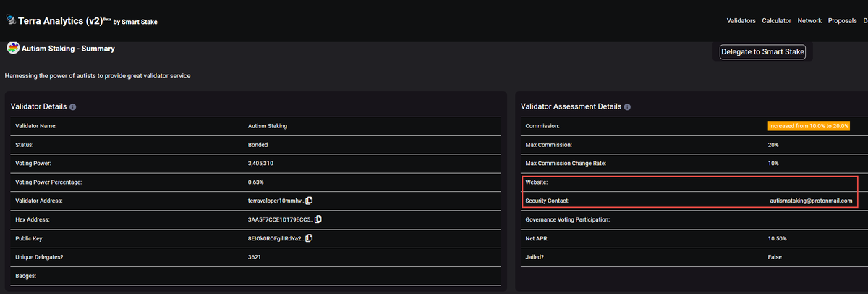Click the Delegate to Smart Stake button
This screenshot has width=868, height=294.
[763, 52]
